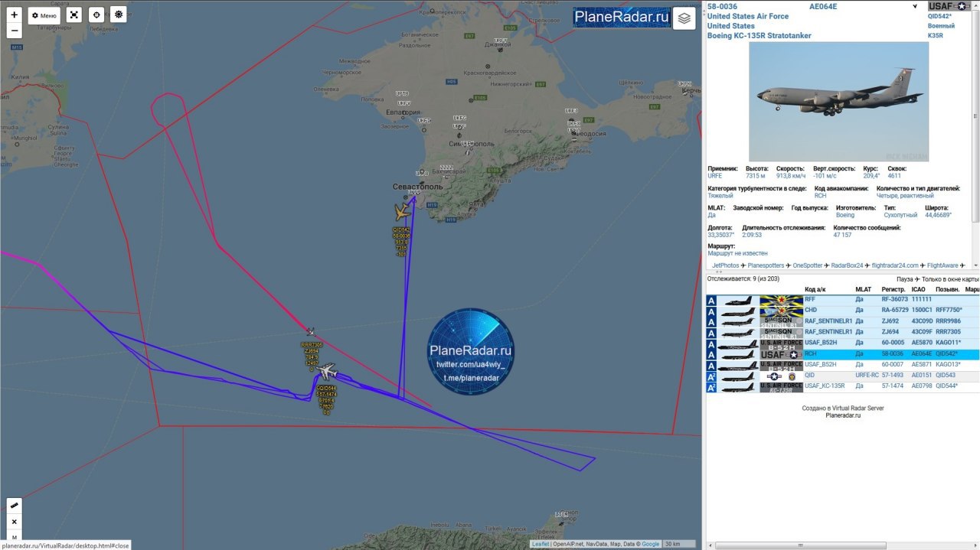Sort by Регистр. column header
The height and width of the screenshot is (550, 980).
[x=893, y=290]
